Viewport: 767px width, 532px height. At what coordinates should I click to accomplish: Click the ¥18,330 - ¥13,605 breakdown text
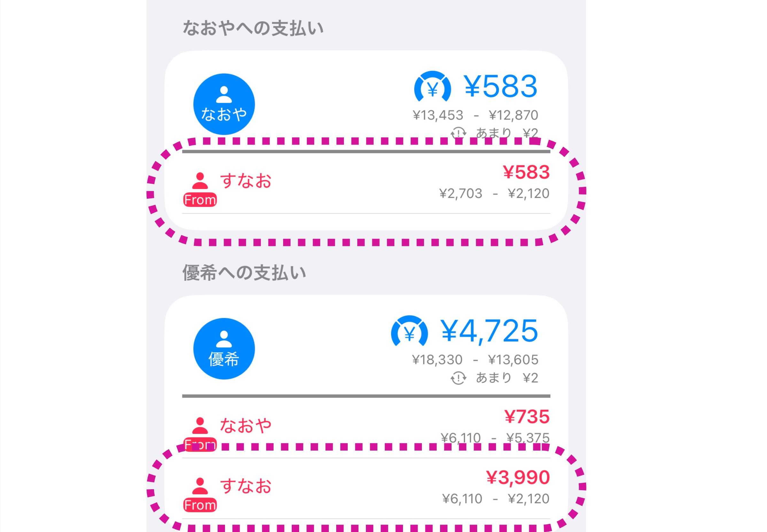(x=475, y=360)
